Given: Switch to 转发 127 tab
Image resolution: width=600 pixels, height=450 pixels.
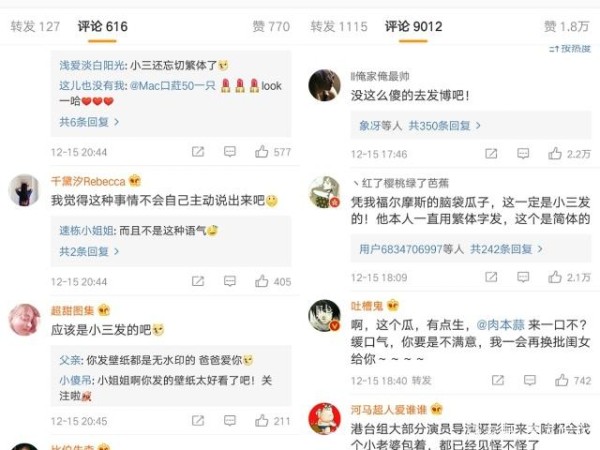Looking at the screenshot, I should (x=35, y=26).
